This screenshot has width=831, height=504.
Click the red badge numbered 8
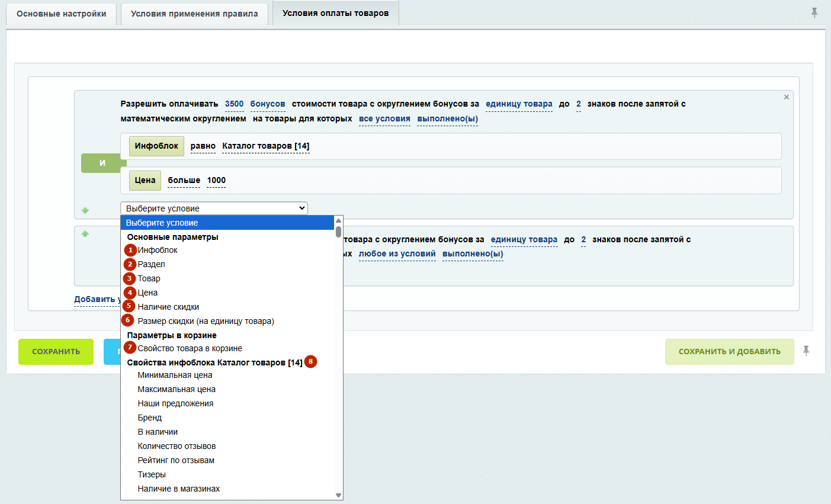click(310, 362)
